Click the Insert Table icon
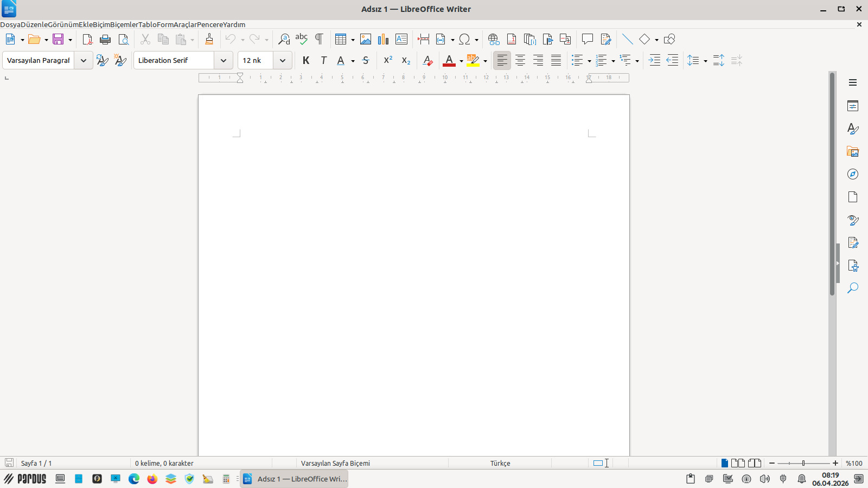The width and height of the screenshot is (868, 488). pos(340,39)
